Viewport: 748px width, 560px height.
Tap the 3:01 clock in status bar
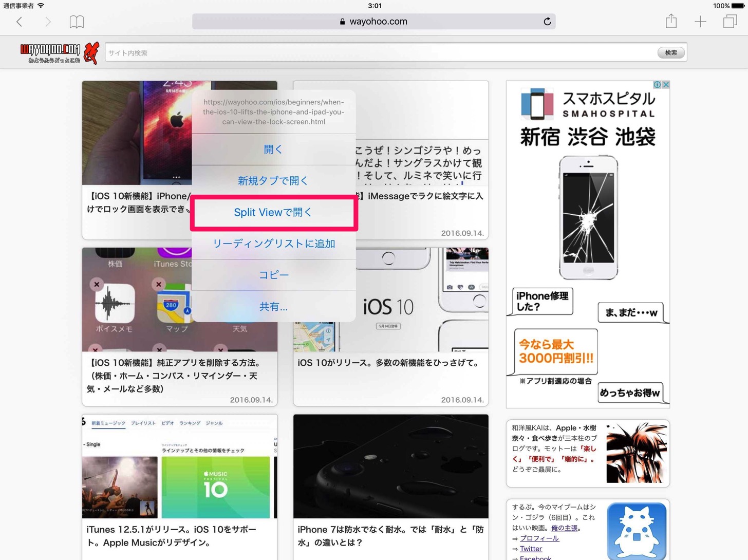[375, 6]
